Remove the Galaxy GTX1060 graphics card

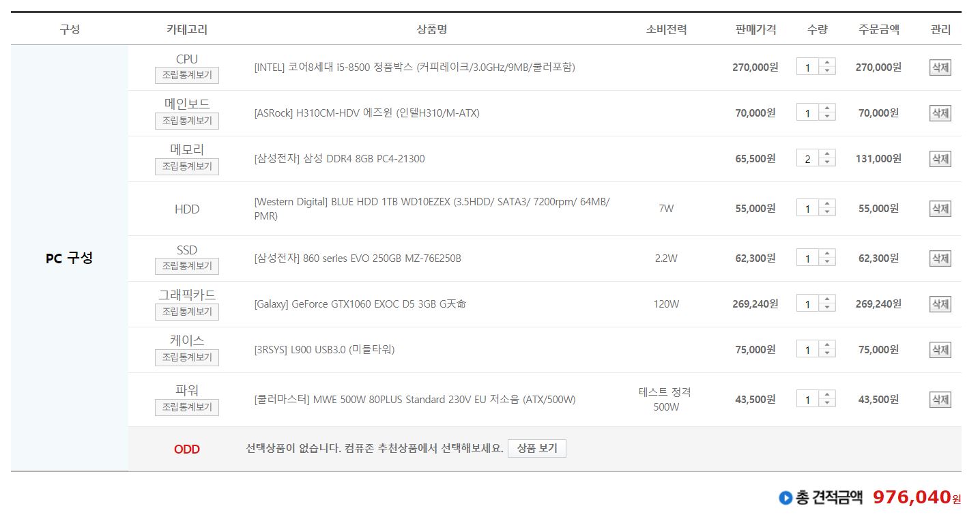[x=940, y=304]
